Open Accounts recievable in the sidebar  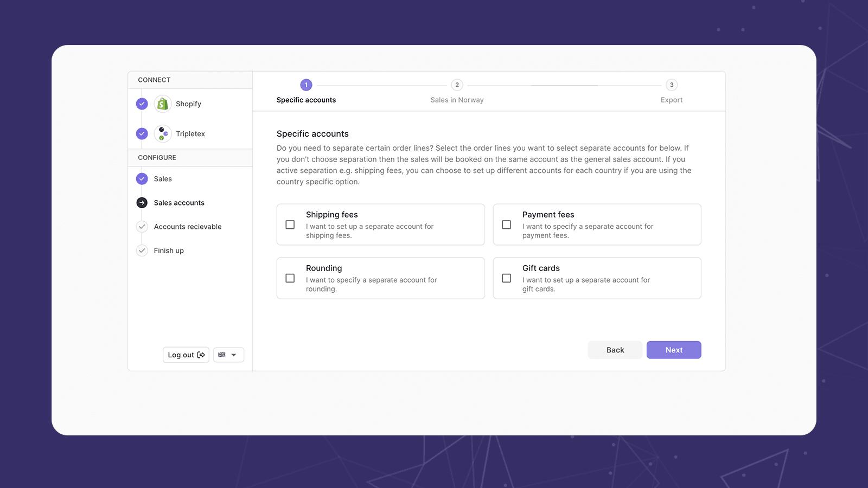click(188, 227)
